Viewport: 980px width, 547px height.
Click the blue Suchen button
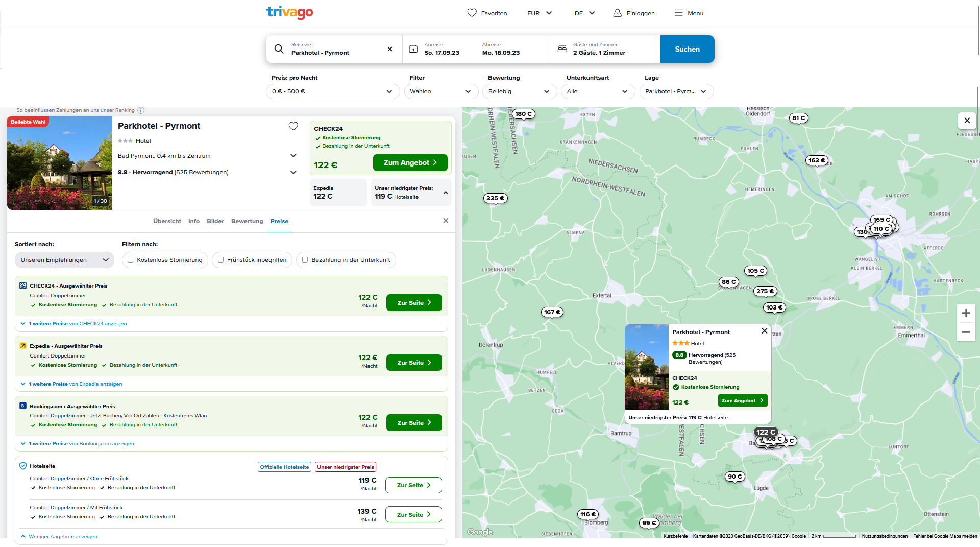click(687, 49)
